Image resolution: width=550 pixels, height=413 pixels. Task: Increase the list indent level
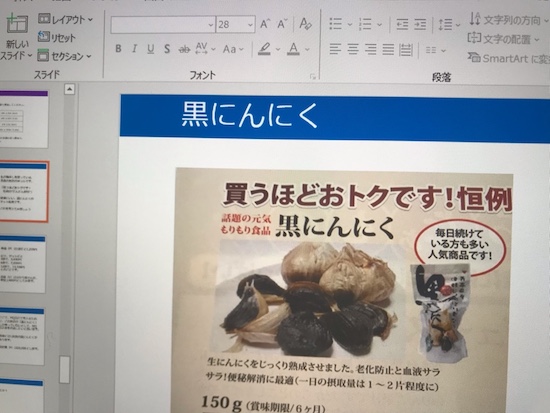point(420,24)
